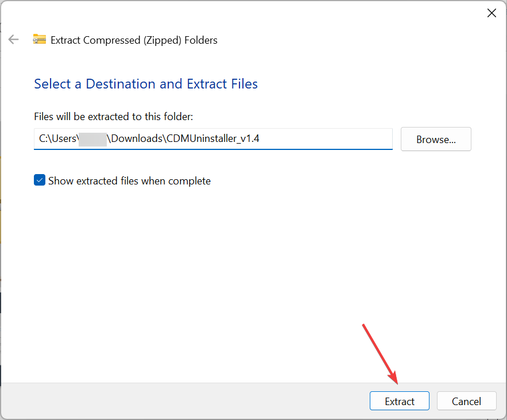507x420 pixels.
Task: Click the zipped folder icon in title
Action: click(x=40, y=40)
